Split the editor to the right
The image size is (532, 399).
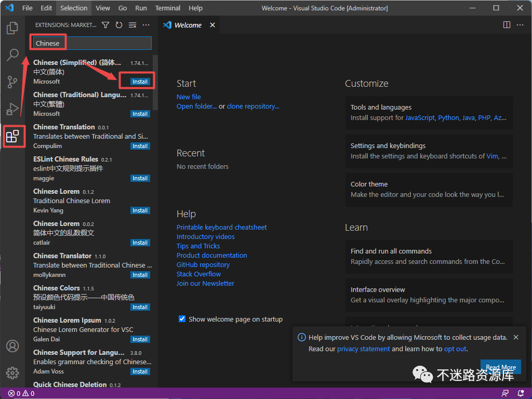[507, 25]
